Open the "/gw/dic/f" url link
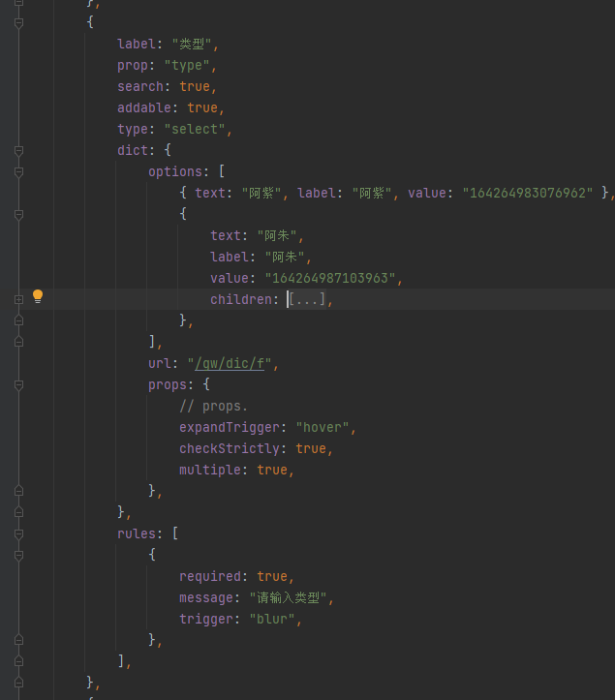Image resolution: width=615 pixels, height=700 pixels. tap(230, 364)
